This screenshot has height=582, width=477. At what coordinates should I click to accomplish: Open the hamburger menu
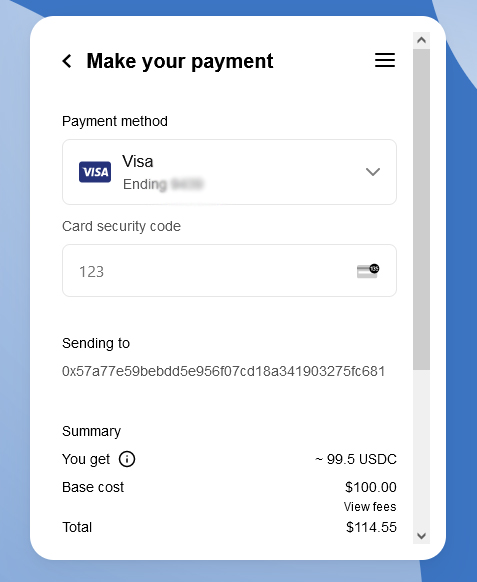tap(385, 60)
